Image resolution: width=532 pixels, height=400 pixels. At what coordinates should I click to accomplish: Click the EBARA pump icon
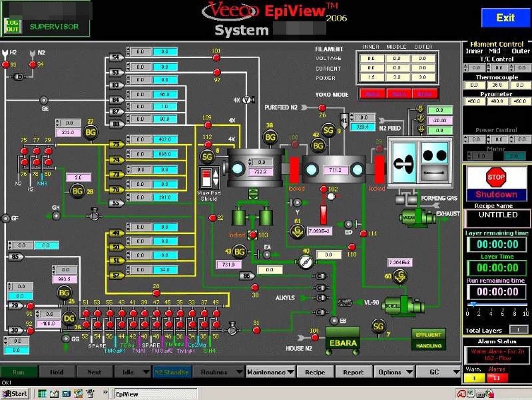pos(343,340)
